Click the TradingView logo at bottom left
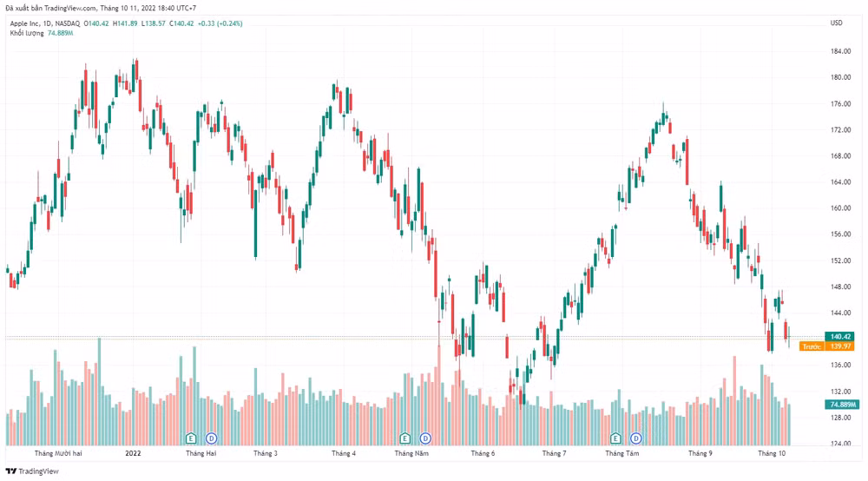868x481 pixels. tap(32, 471)
